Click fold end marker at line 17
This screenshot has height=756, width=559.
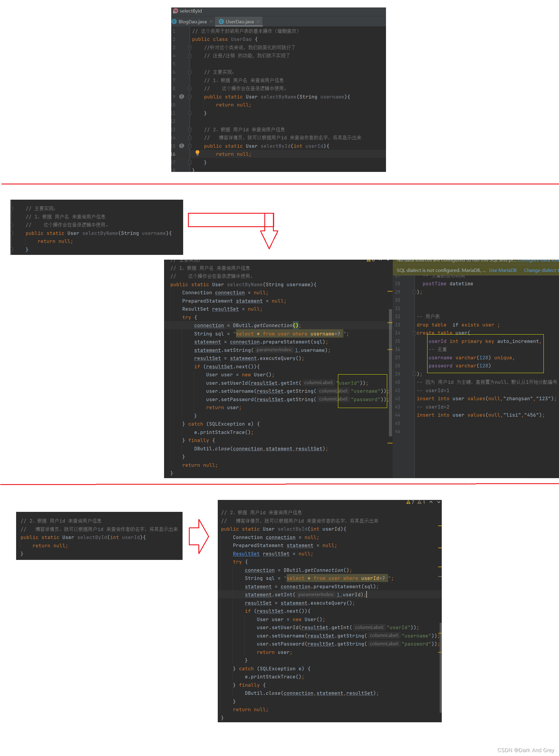click(x=190, y=162)
